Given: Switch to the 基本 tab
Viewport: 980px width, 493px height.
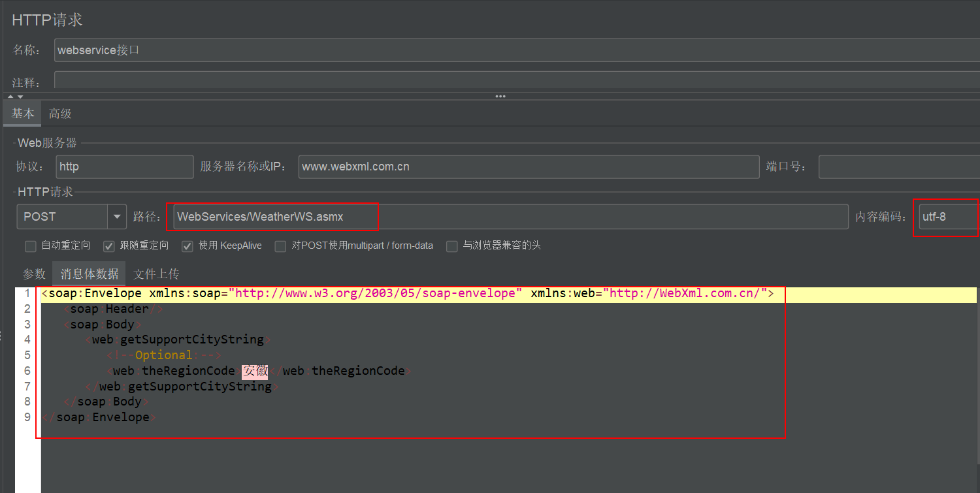Looking at the screenshot, I should pyautogui.click(x=22, y=112).
